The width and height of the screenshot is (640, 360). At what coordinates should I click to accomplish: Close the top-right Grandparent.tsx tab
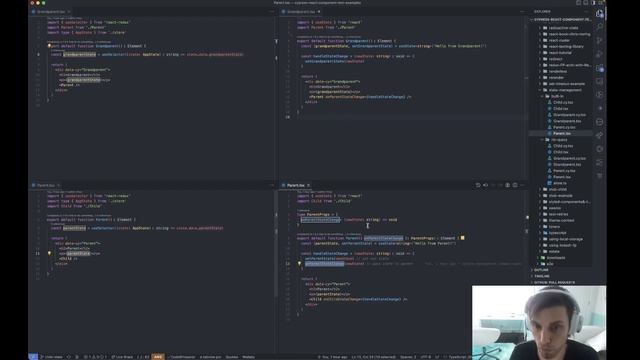point(319,12)
